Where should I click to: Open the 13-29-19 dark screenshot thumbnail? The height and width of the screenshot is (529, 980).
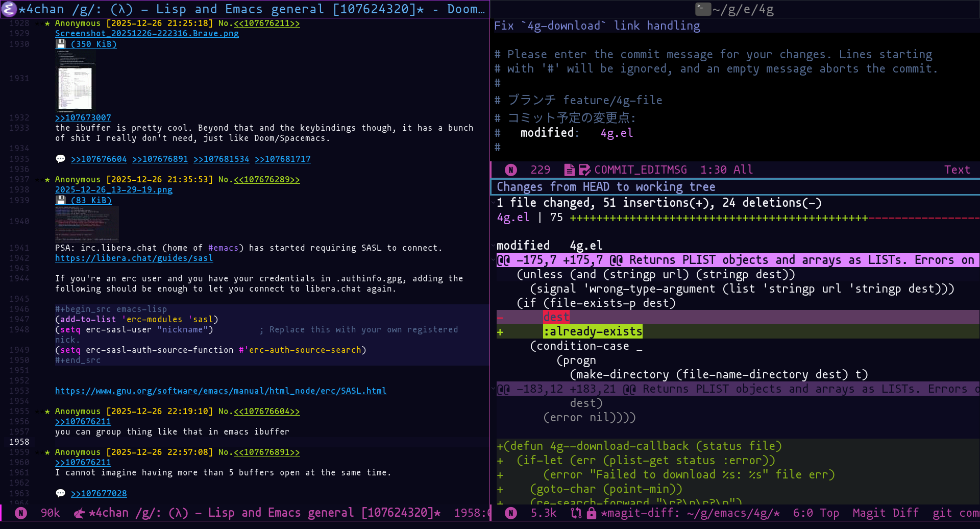pos(87,224)
